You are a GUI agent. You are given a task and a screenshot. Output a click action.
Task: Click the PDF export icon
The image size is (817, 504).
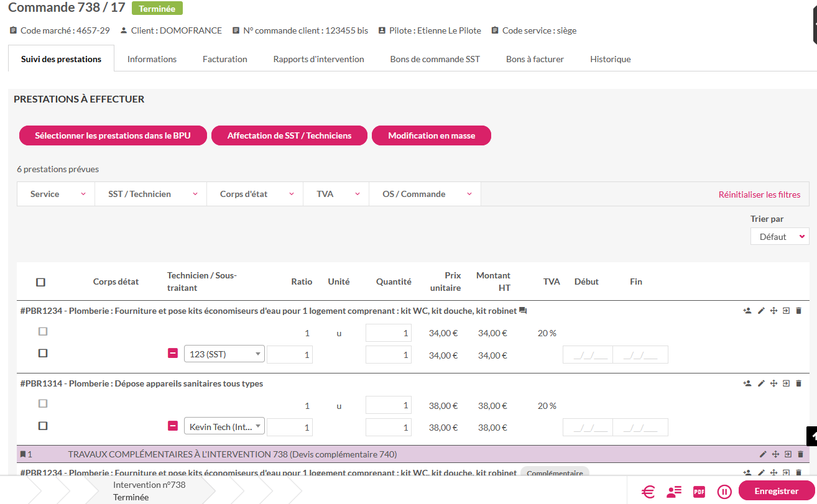point(699,492)
